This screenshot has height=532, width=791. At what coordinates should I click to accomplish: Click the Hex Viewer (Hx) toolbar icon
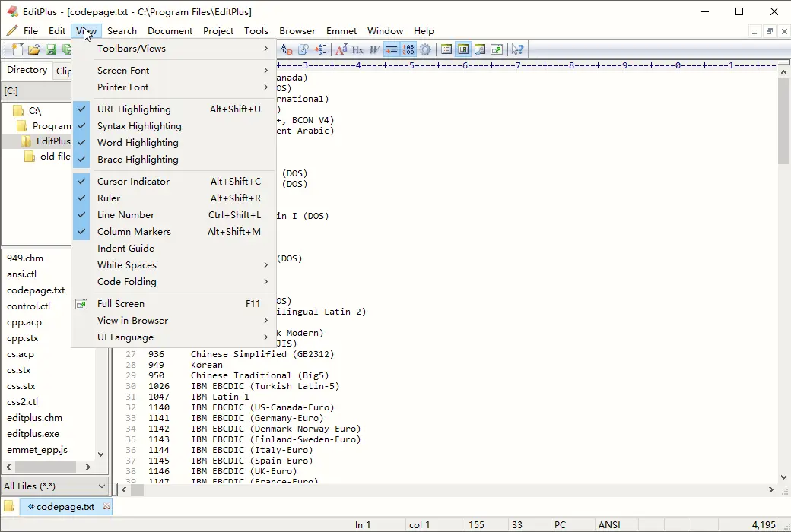click(357, 49)
